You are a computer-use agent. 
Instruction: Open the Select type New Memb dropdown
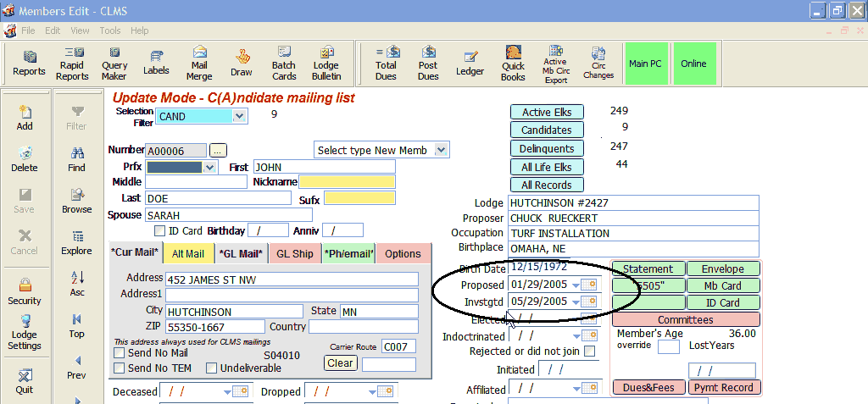coord(441,150)
